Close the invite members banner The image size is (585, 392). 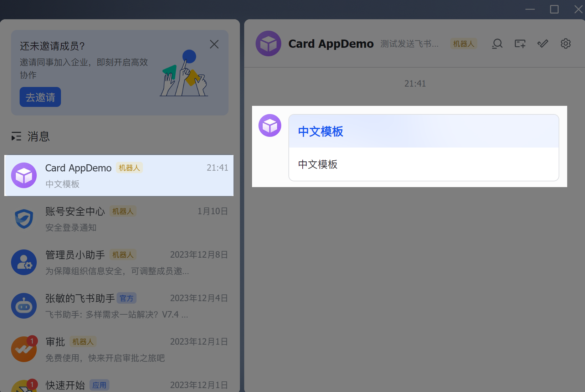[x=214, y=44]
